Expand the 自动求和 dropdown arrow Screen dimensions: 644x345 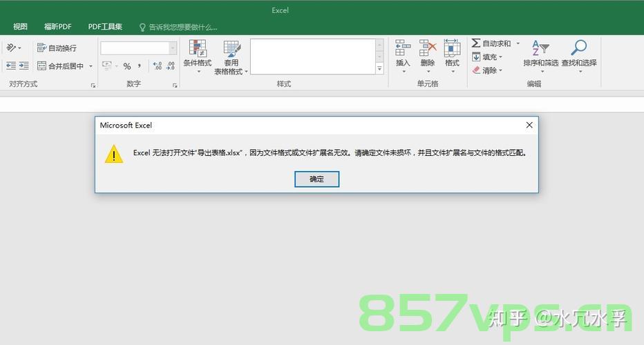518,43
